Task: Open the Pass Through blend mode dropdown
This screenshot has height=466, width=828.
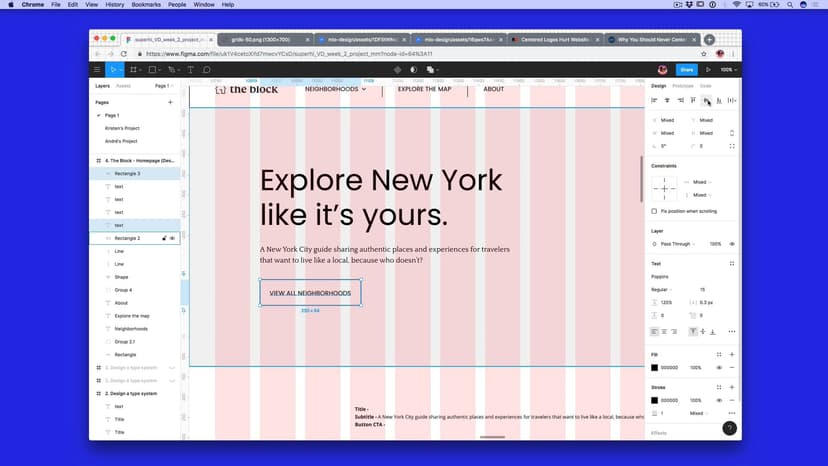Action: (x=676, y=244)
